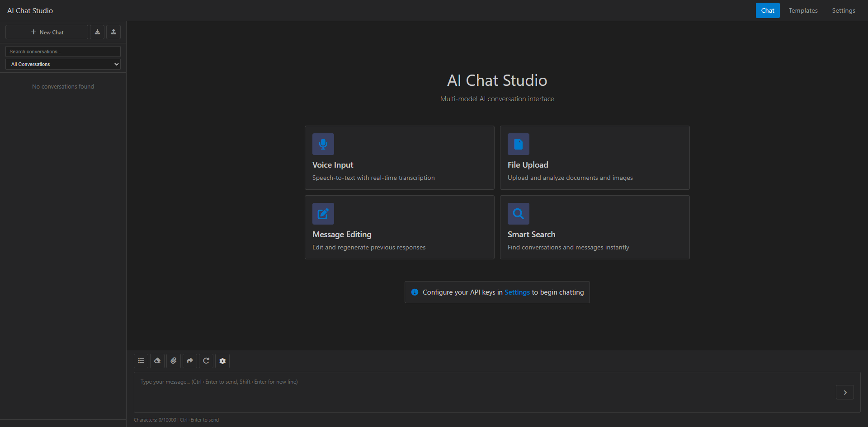Click inside the search conversations field
Screen dimensions: 868x427
click(x=62, y=51)
